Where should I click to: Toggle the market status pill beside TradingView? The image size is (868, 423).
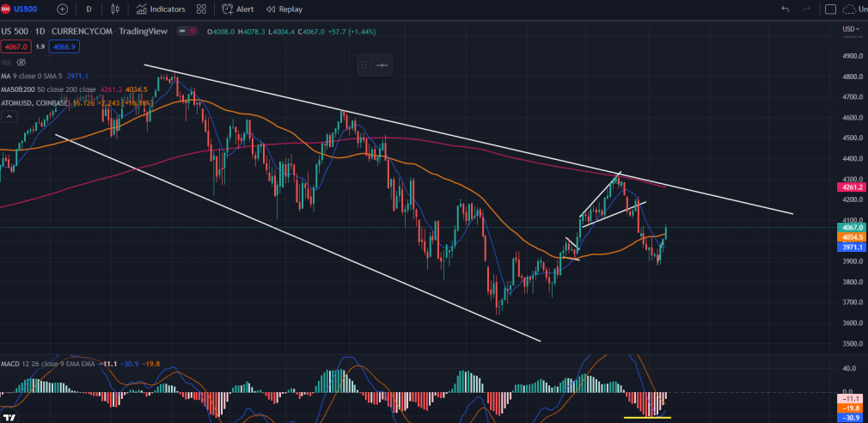(187, 32)
